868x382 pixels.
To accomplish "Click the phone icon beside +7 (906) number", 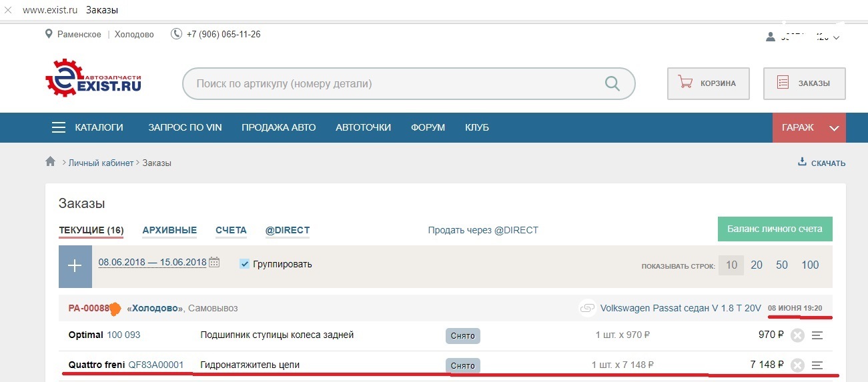I will click(x=176, y=34).
